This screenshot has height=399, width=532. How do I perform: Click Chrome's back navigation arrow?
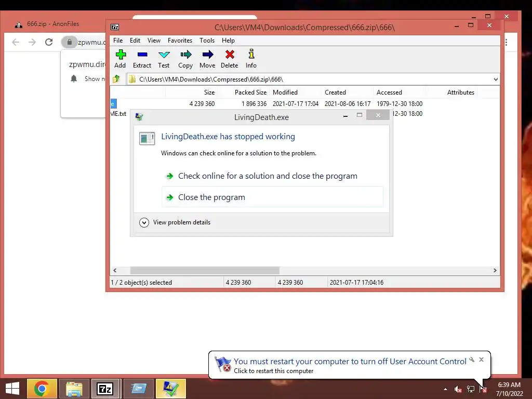click(16, 42)
